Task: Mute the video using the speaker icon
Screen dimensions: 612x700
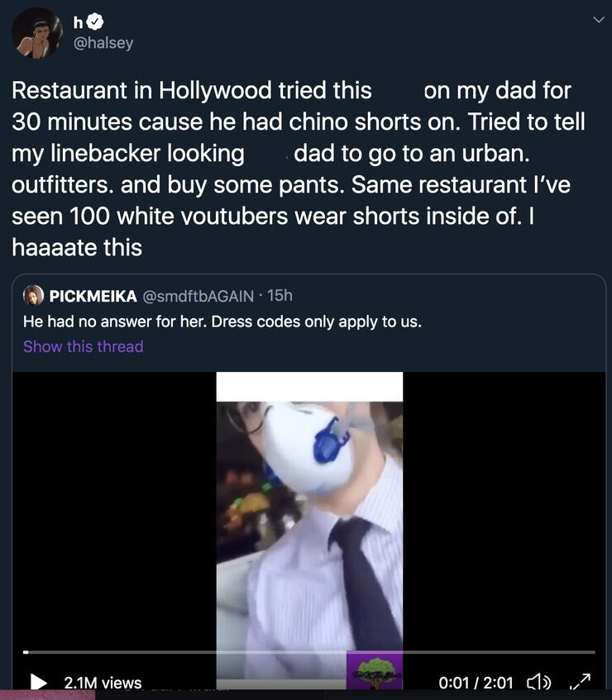Action: click(x=537, y=683)
